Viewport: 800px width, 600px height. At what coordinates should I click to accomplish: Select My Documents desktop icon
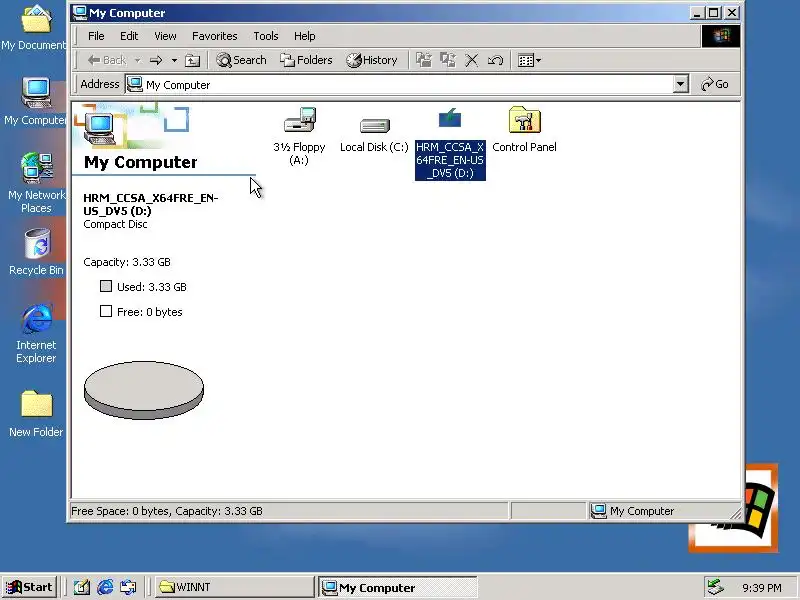point(34,29)
